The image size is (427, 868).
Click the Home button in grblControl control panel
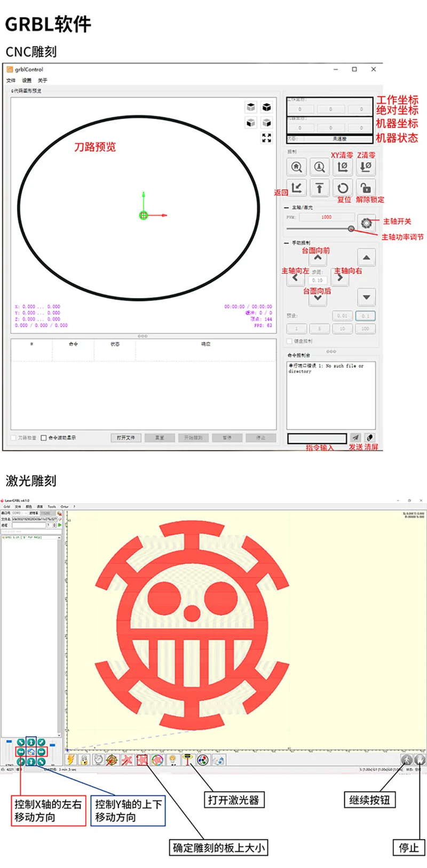[296, 167]
